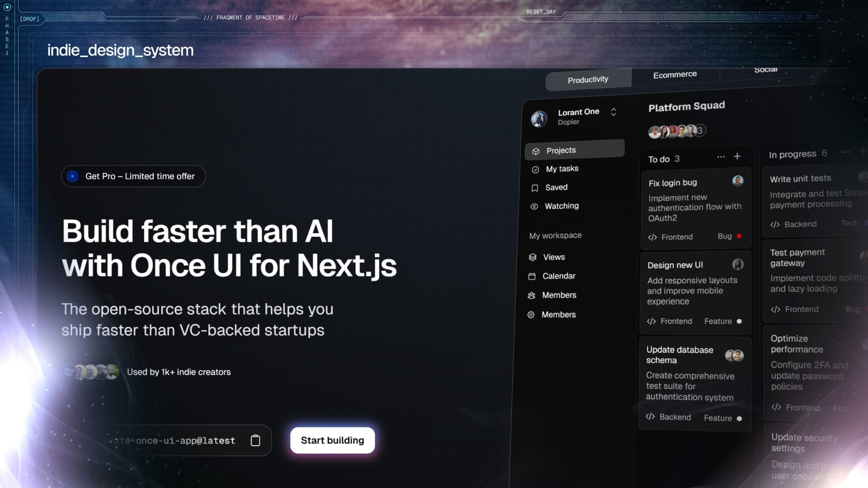Click the Backend code icon on Write unit tests
The width and height of the screenshot is (868, 488).
coord(775,225)
